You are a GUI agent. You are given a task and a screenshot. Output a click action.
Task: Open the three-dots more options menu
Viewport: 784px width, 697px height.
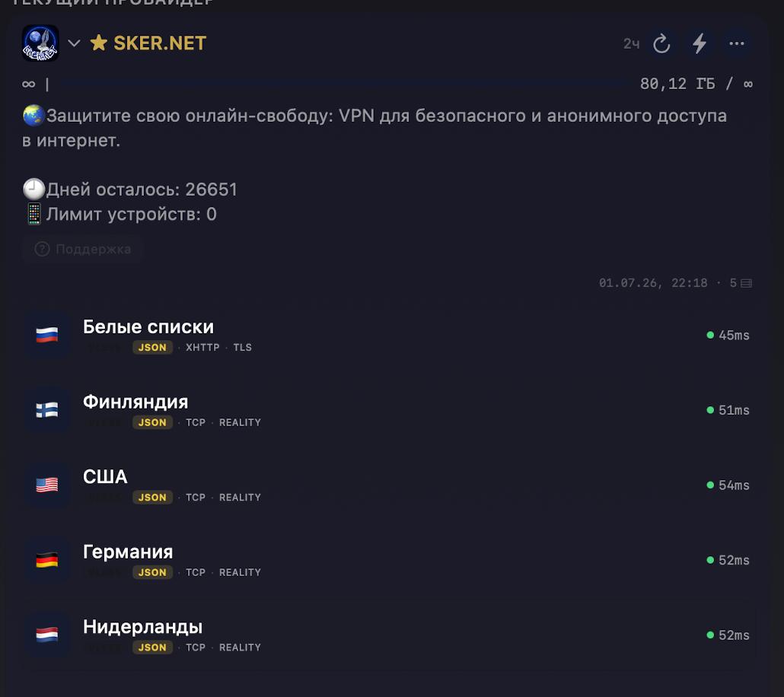pos(737,43)
